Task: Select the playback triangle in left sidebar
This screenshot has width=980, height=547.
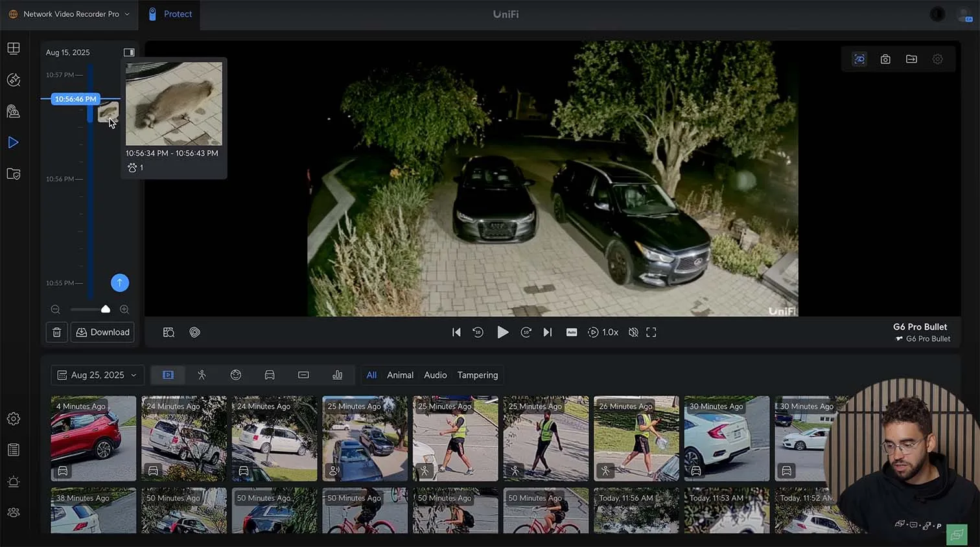Action: point(14,143)
